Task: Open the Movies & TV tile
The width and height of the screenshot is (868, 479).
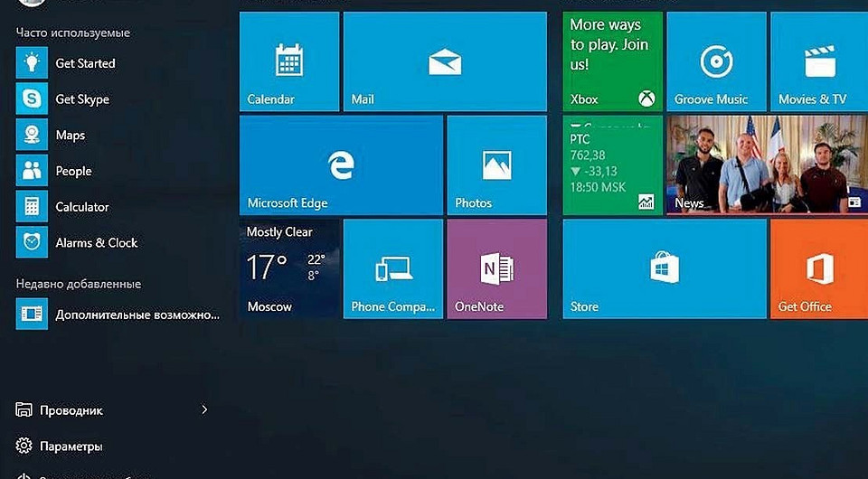Action: [819, 61]
